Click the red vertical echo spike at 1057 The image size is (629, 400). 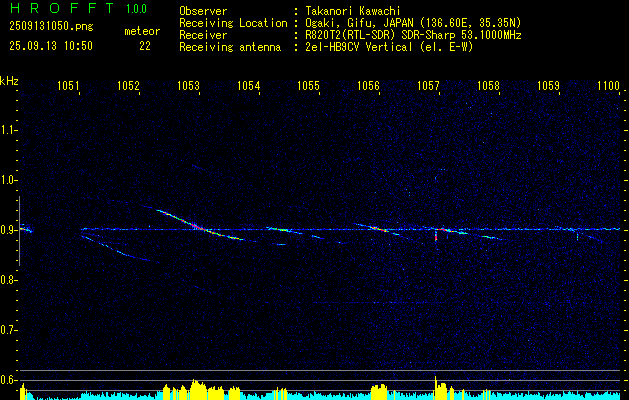tap(436, 235)
